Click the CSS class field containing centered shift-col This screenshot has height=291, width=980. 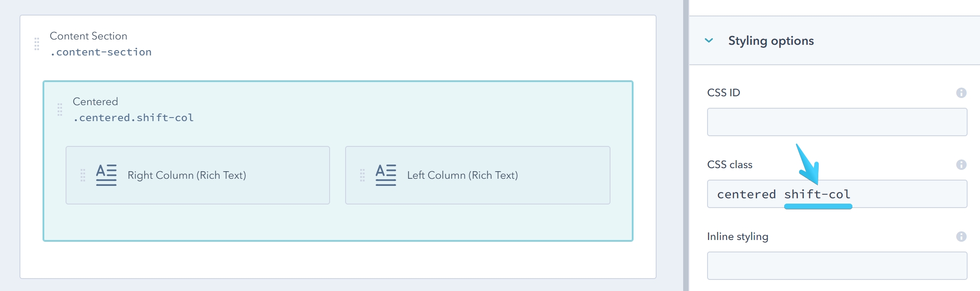(x=837, y=194)
